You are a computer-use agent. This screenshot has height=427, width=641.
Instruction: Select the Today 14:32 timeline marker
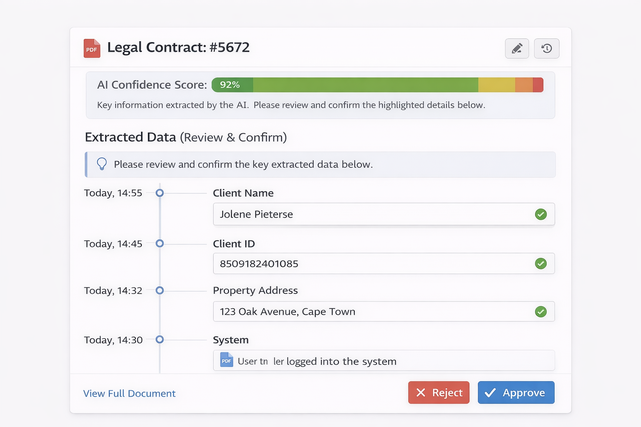(159, 291)
